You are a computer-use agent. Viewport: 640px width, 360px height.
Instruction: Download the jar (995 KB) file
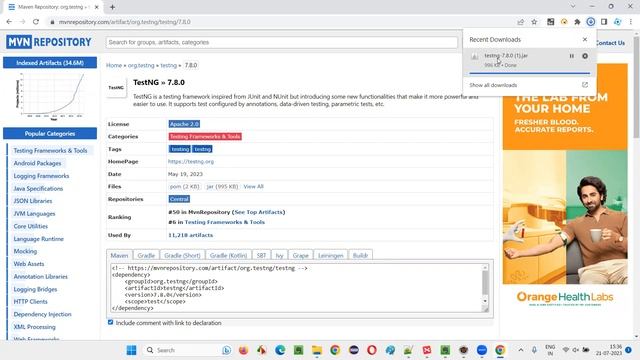[222, 187]
